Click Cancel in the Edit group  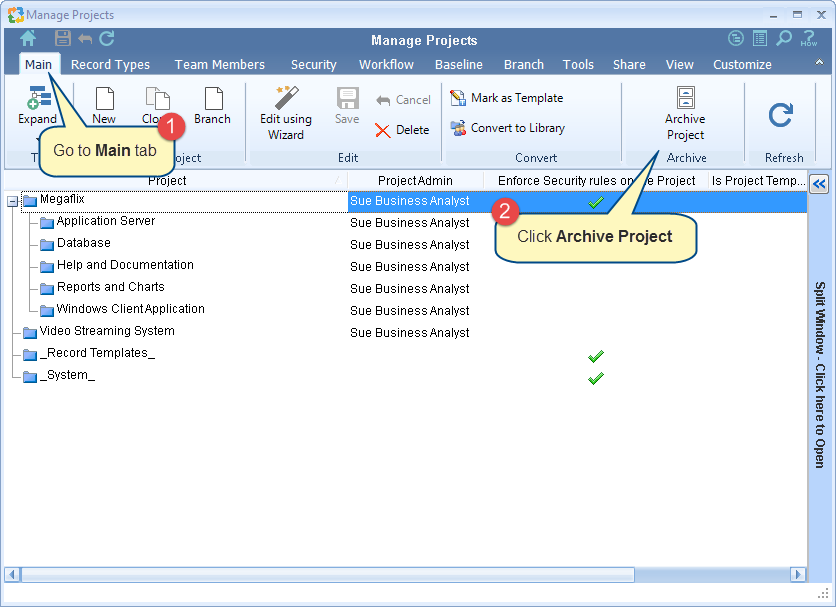[403, 100]
